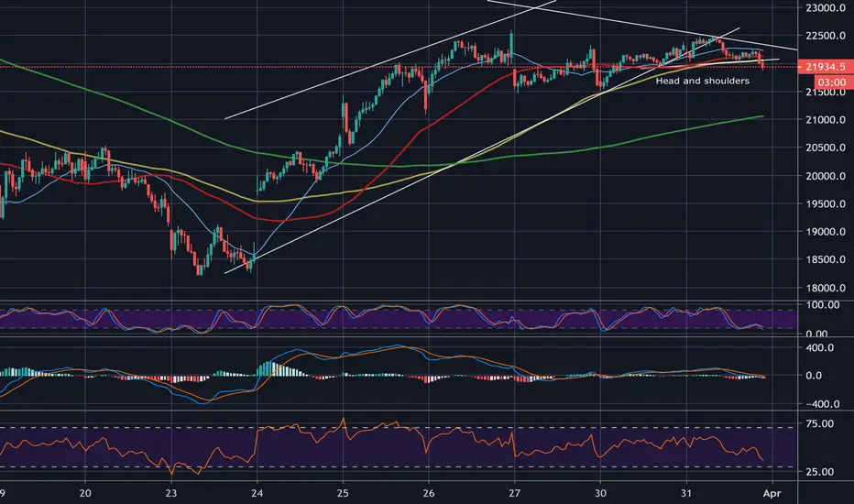Click the 19000.0 price axis label

825,232
